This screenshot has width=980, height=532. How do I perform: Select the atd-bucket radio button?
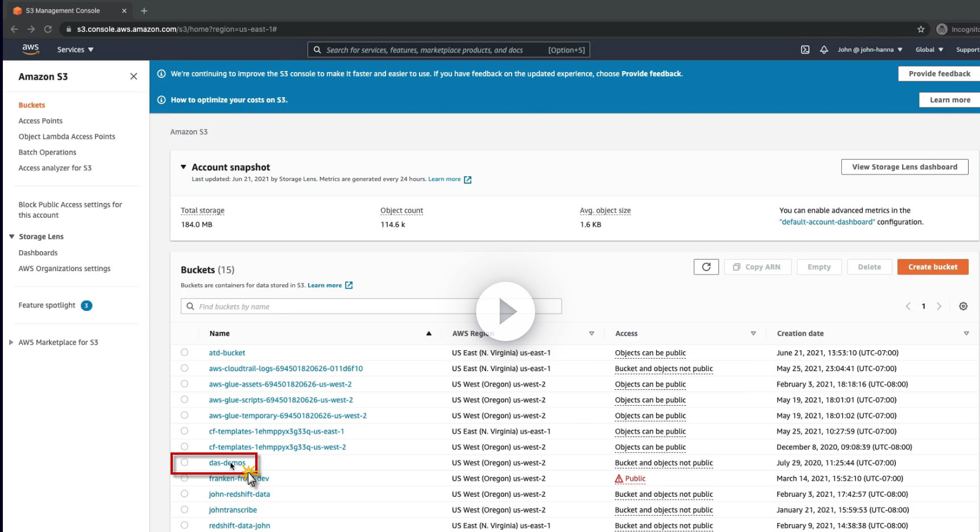[x=184, y=352]
